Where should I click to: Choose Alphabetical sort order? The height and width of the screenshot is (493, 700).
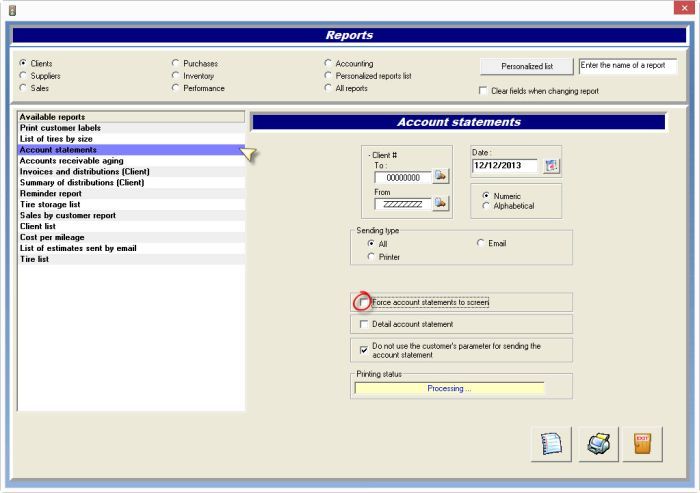(x=486, y=205)
